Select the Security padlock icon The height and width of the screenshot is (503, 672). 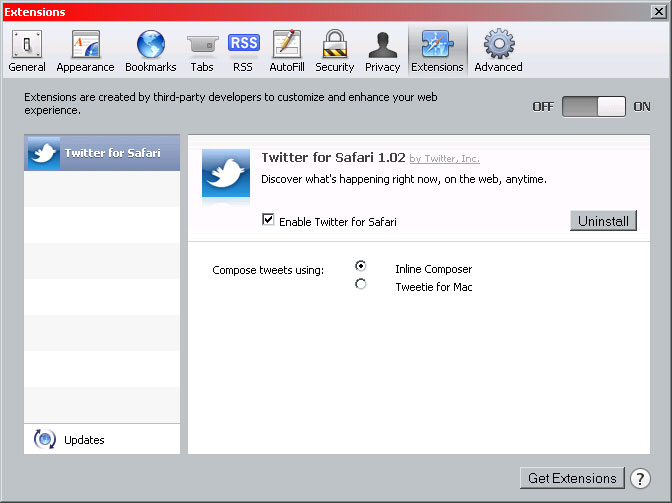pos(334,44)
